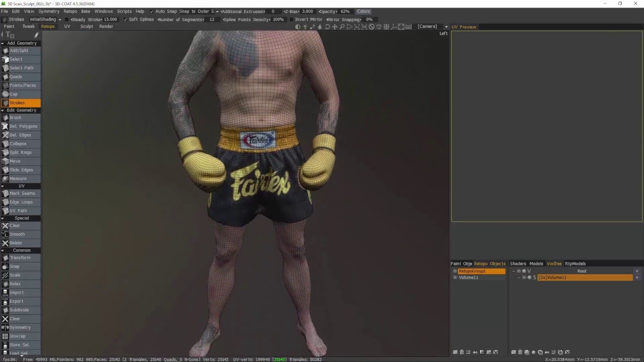Delete retopo layer with trash icon
644x362 pixels.
pos(462,352)
